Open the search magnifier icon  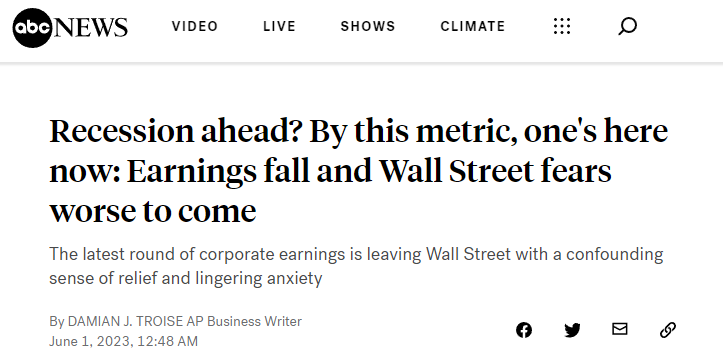click(627, 26)
